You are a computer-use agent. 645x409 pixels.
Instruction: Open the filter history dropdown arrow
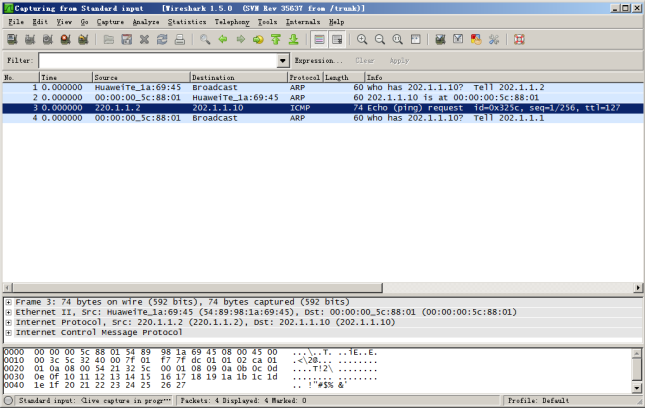(284, 61)
